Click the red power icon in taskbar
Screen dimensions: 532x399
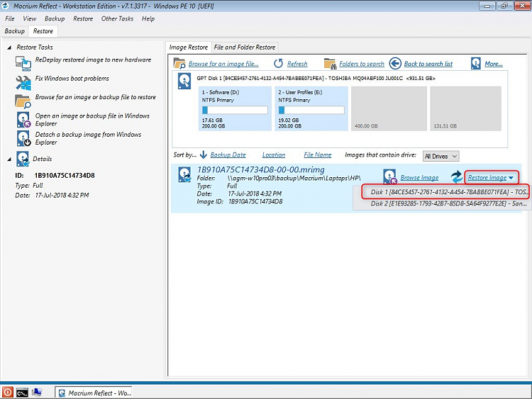coord(8,393)
